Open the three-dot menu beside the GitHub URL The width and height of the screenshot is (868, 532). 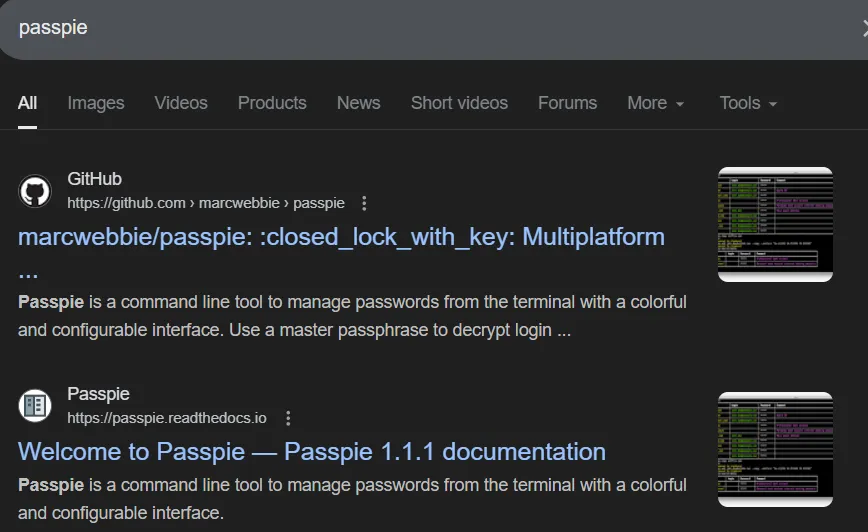[x=364, y=203]
